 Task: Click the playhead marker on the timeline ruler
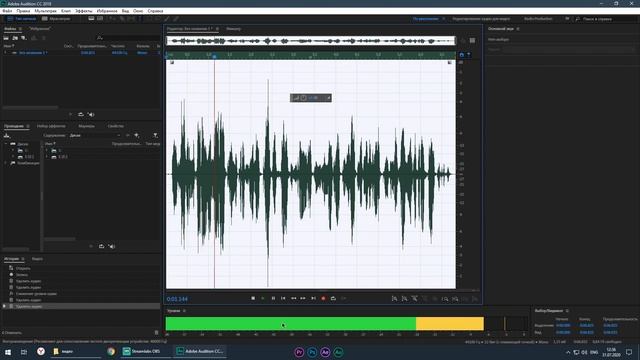click(x=214, y=56)
